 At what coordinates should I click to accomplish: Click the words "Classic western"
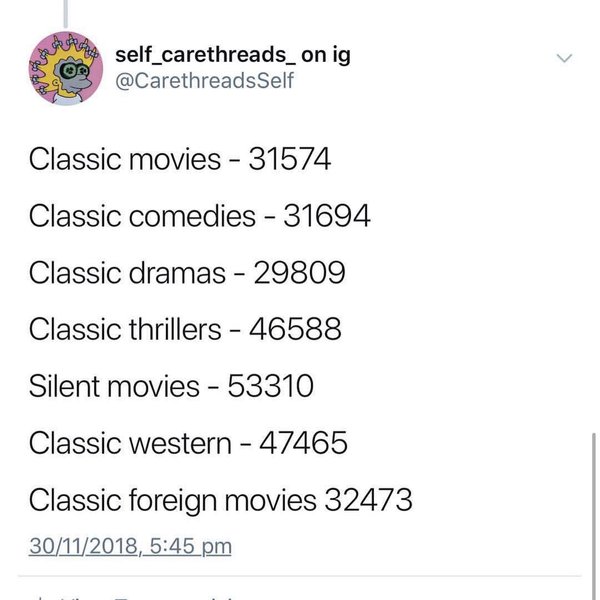(130, 442)
